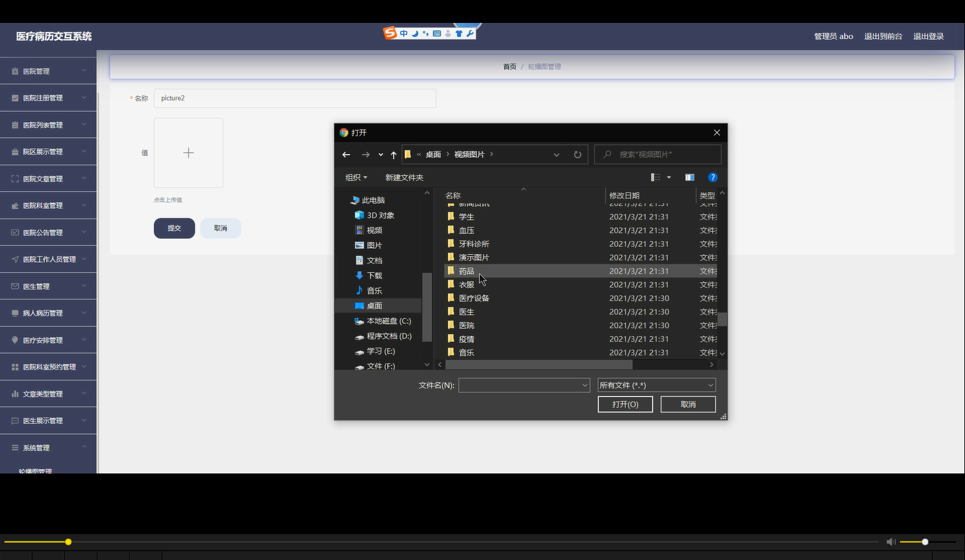Open the view options dropdown arrow
This screenshot has height=560, width=965.
[669, 178]
